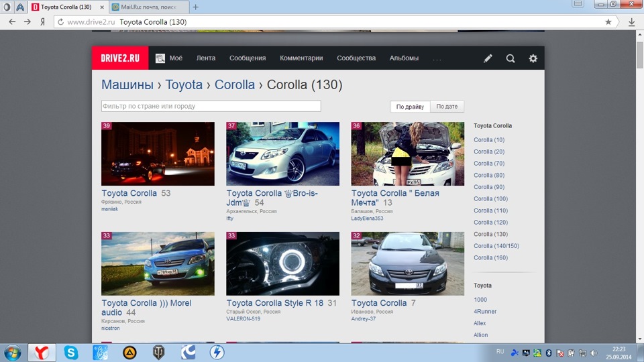Viewport: 644px width, 362px height.
Task: Bookmark page with star icon
Action: 608,21
